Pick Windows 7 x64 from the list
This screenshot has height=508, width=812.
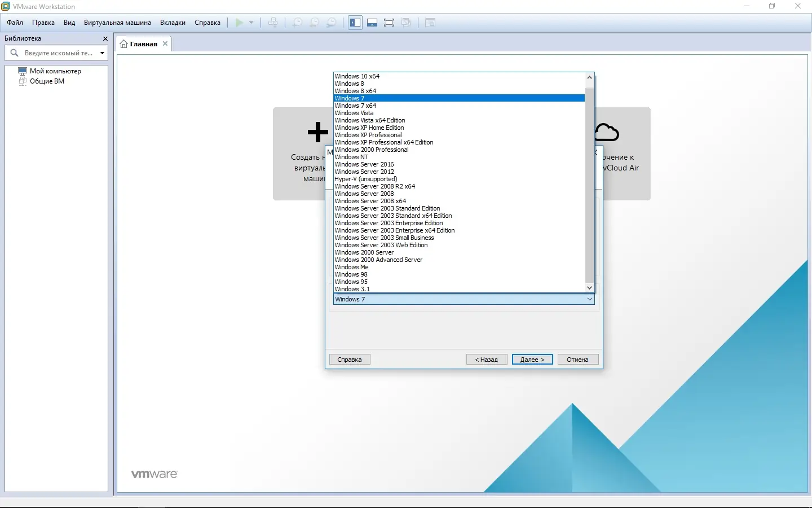click(460, 106)
